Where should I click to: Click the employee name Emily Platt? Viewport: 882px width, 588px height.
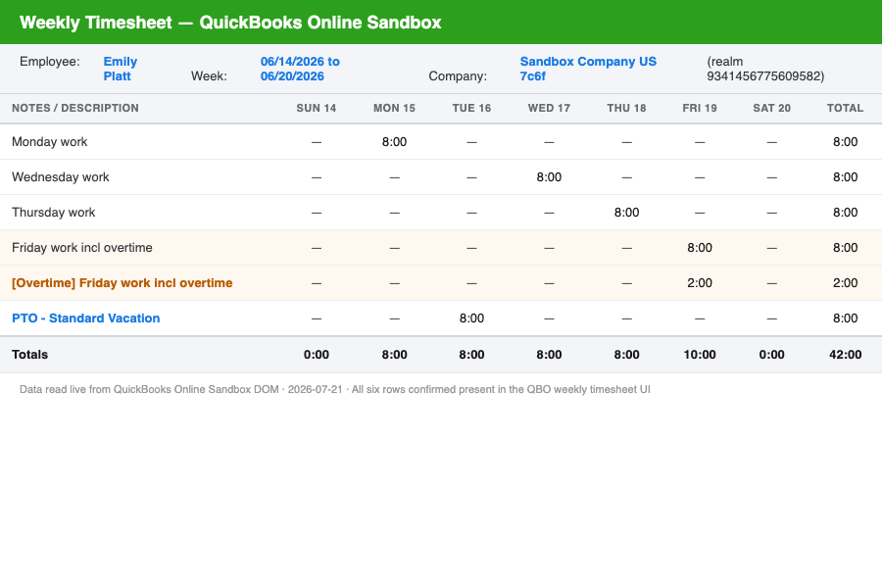coord(120,69)
